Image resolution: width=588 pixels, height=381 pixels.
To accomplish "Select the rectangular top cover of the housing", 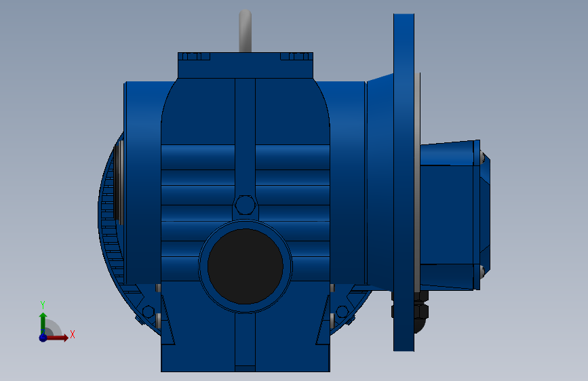I will pos(246,65).
